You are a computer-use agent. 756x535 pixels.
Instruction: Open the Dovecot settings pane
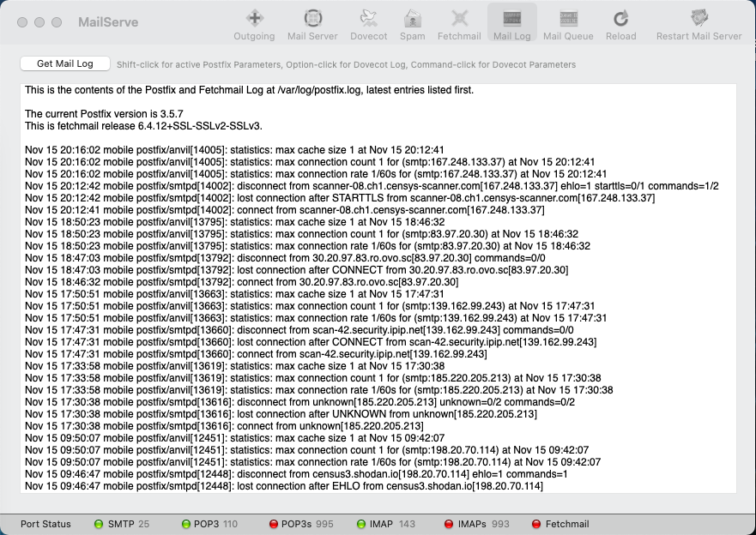click(368, 24)
